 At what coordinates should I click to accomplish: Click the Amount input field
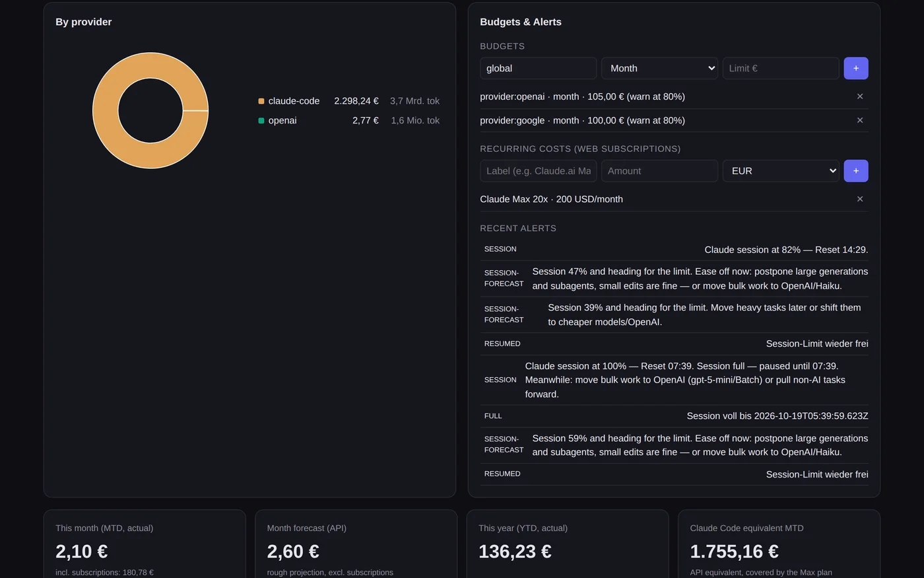tap(659, 170)
